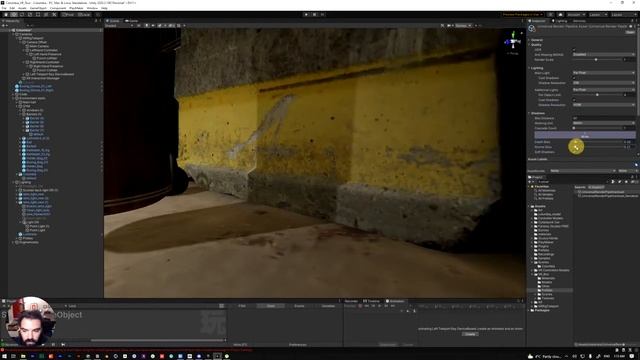Start Play mode with the Play button
The width and height of the screenshot is (640, 360).
click(x=307, y=15)
